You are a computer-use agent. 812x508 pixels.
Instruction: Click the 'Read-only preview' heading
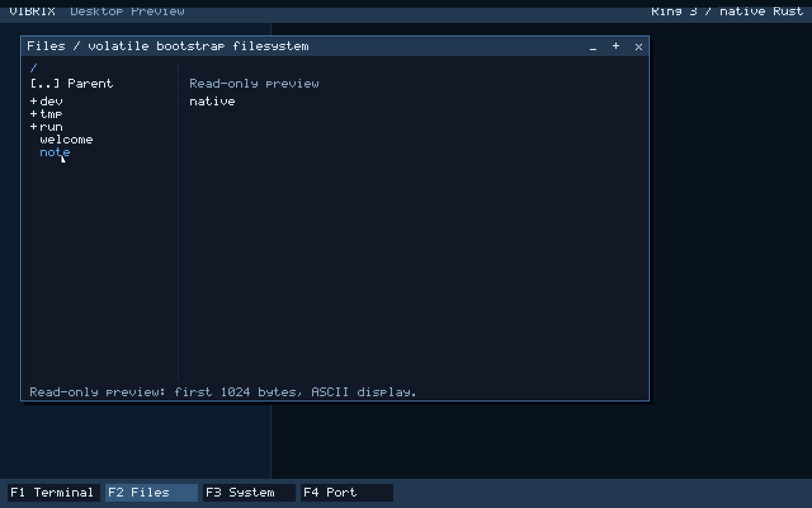click(254, 83)
